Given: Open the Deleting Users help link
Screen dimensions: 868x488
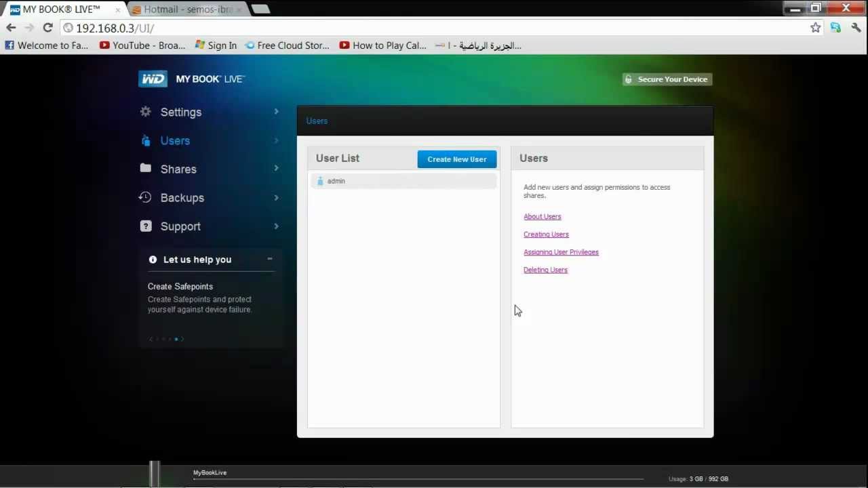Looking at the screenshot, I should pos(545,270).
